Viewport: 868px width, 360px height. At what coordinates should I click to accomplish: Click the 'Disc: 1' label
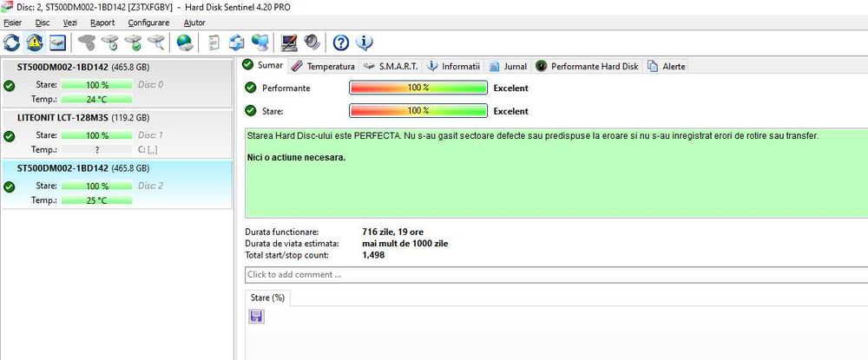(x=150, y=135)
